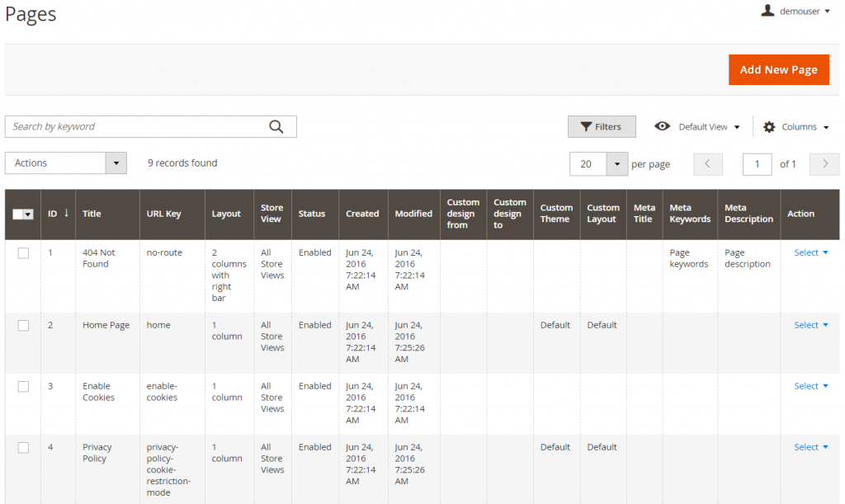Click the sort arrow on the ID column
Viewport: 845px width, 504px height.
click(x=64, y=214)
